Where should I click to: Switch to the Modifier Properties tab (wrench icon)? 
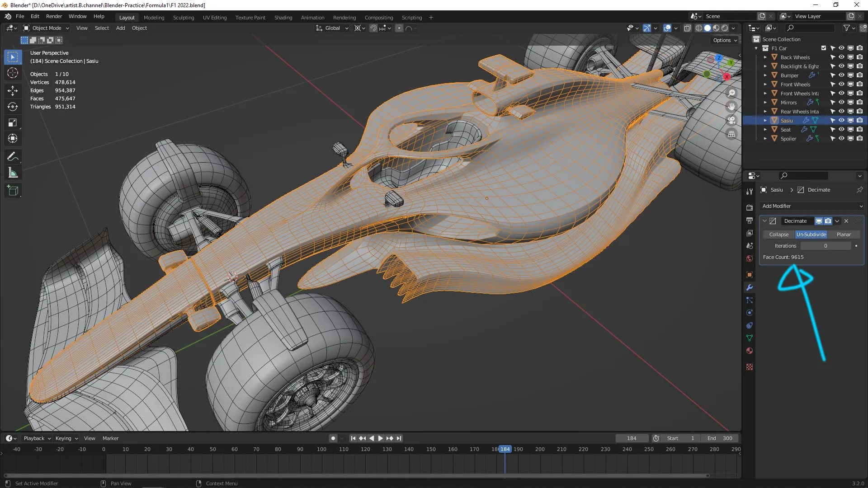coord(750,287)
